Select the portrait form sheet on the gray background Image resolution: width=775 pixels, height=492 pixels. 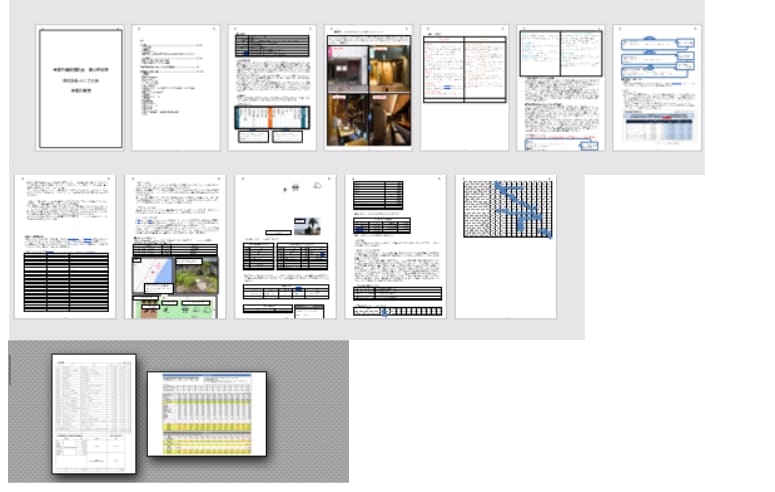[94, 414]
